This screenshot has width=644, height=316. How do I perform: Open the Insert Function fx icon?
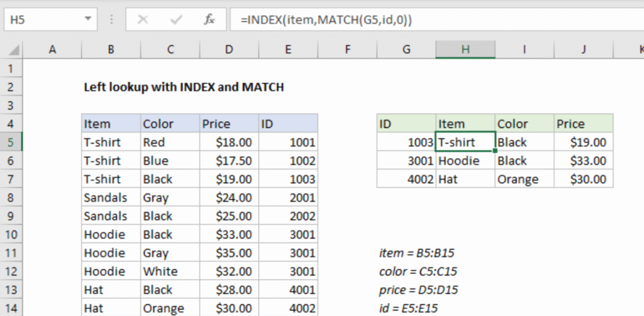coord(209,19)
